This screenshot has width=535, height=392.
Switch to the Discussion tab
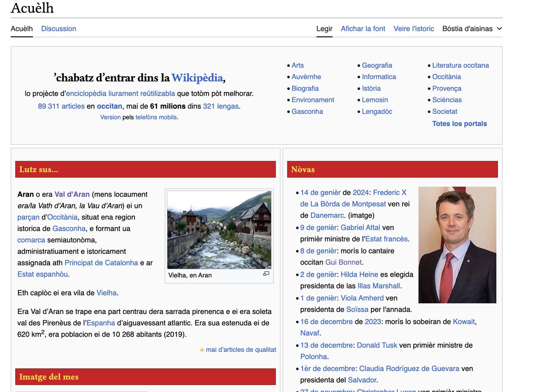pos(58,29)
